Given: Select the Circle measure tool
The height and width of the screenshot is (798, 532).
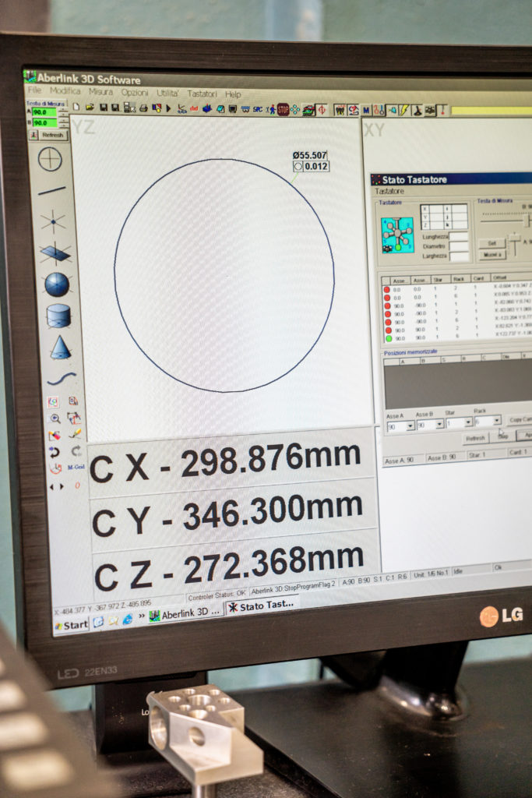Looking at the screenshot, I should (x=50, y=160).
